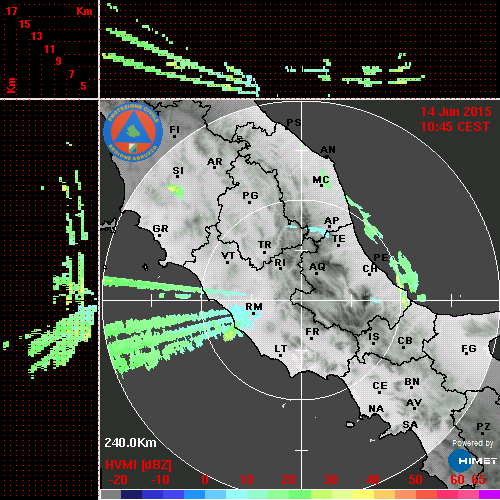Select the AQ city label
The image size is (500, 500).
click(317, 266)
